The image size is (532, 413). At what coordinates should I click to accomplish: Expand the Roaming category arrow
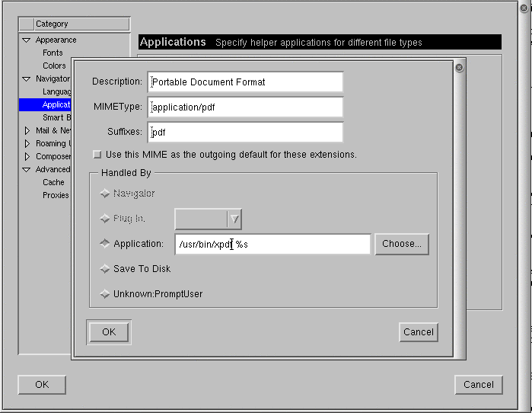[x=27, y=144]
